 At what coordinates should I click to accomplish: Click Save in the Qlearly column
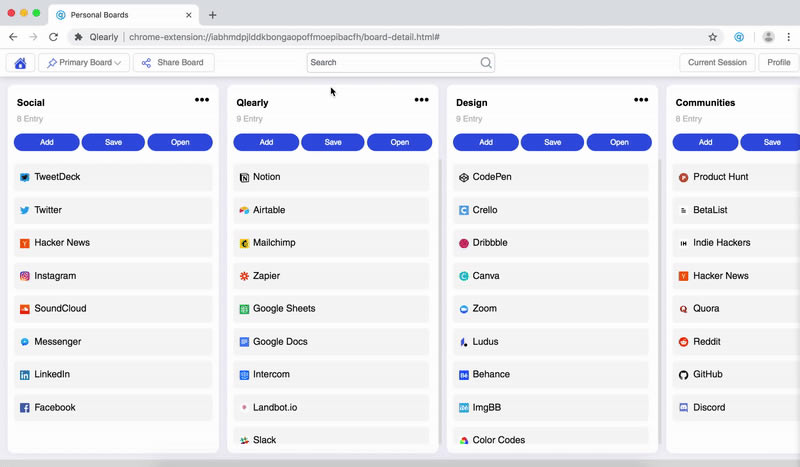point(333,142)
